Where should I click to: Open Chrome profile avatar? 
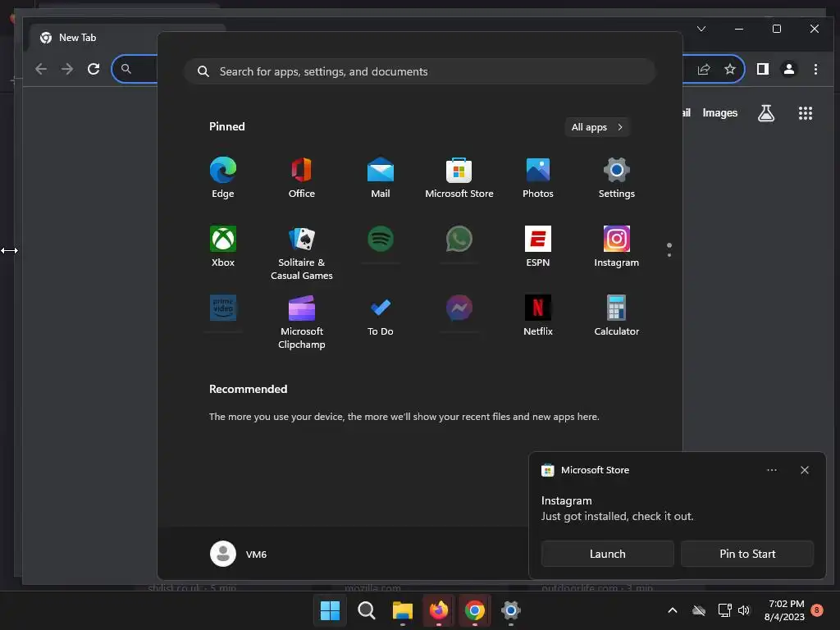coord(789,69)
